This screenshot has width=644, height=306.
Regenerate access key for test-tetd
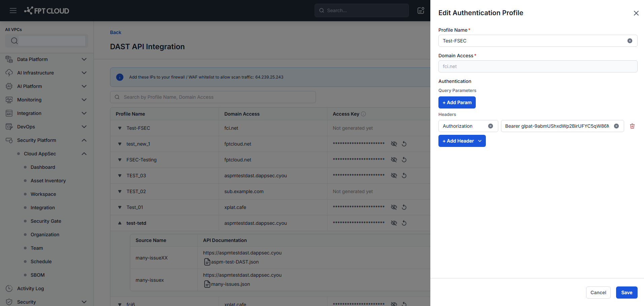pyautogui.click(x=404, y=223)
